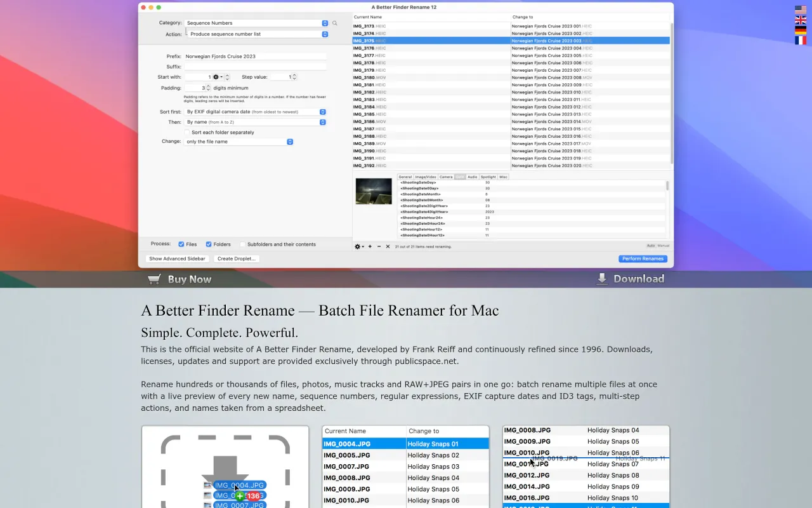Open the Change dropdown
Viewport: 812px width, 508px height.
(239, 142)
